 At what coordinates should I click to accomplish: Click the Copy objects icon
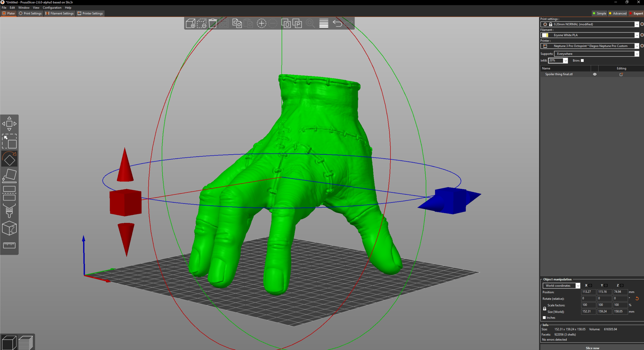[x=237, y=23]
